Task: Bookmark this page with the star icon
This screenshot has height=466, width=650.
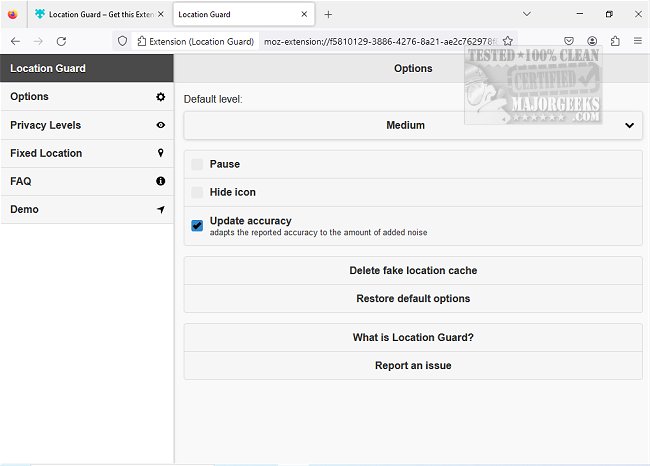Action: click(x=508, y=41)
